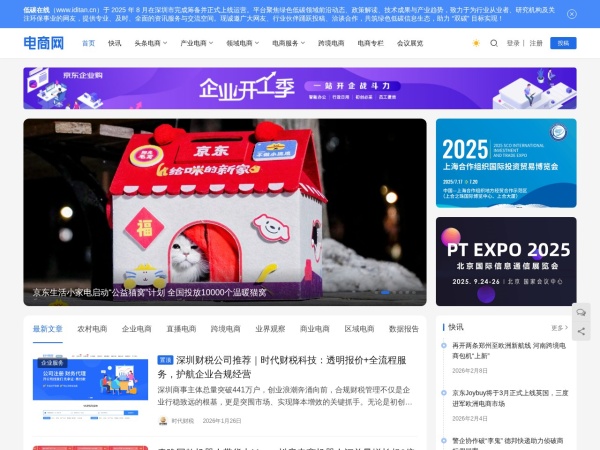Click the 电商网 site logo
This screenshot has width=600, height=450.
coord(44,43)
